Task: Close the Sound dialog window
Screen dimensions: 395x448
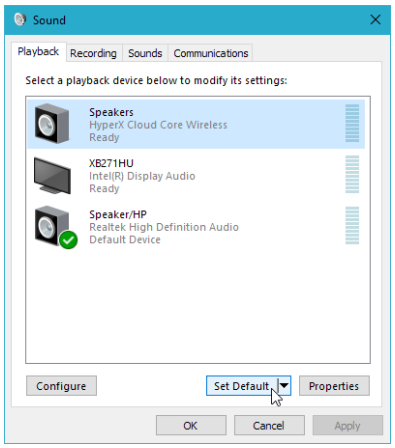Action: click(375, 20)
